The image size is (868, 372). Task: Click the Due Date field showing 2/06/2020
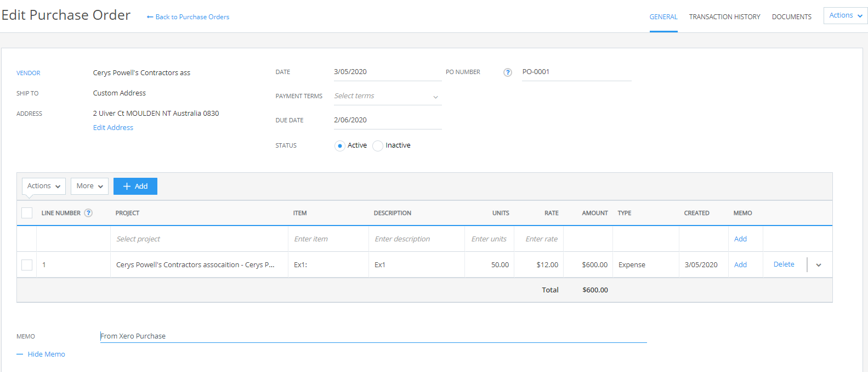(387, 120)
